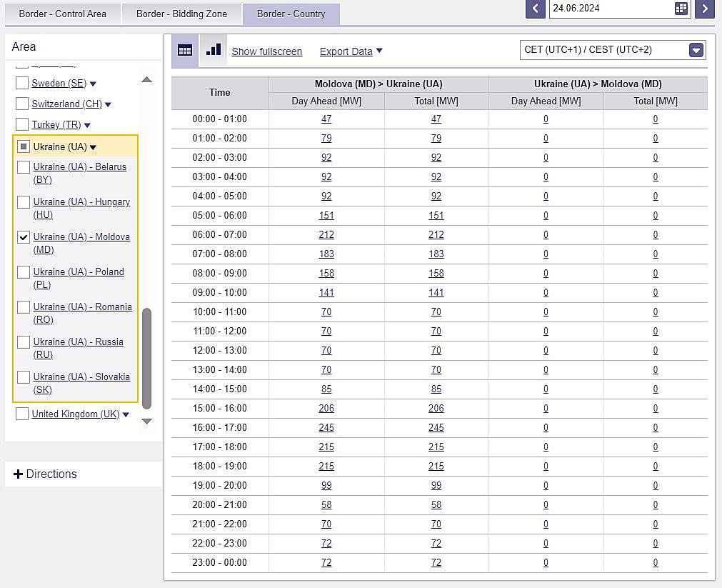Open the calendar date picker icon

coord(681,9)
